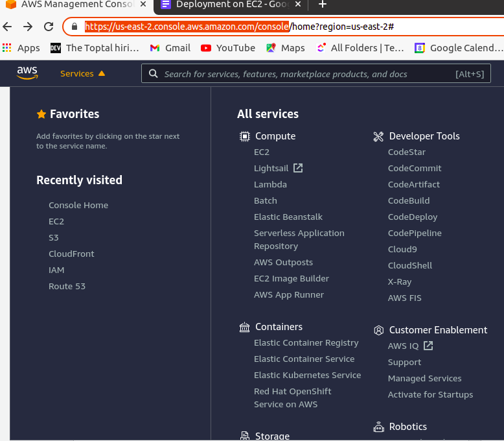Click the search magnifier icon
Viewport: 504px width, 441px height.
[x=154, y=74]
